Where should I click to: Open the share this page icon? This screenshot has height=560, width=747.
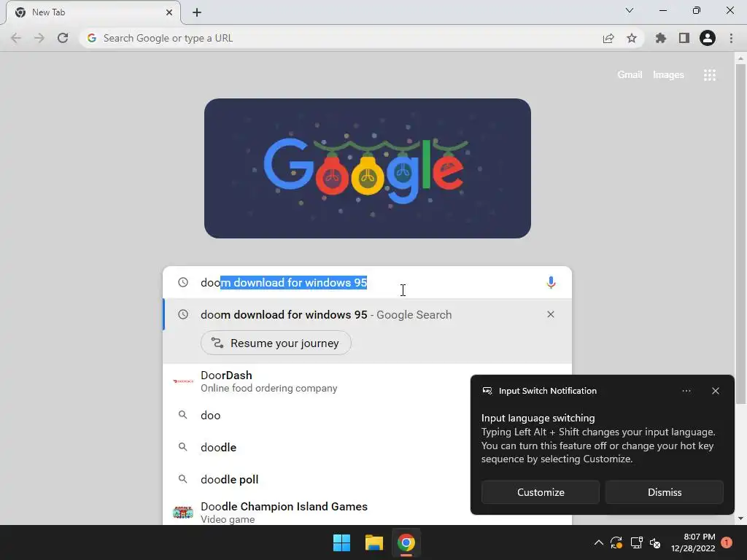click(x=608, y=38)
